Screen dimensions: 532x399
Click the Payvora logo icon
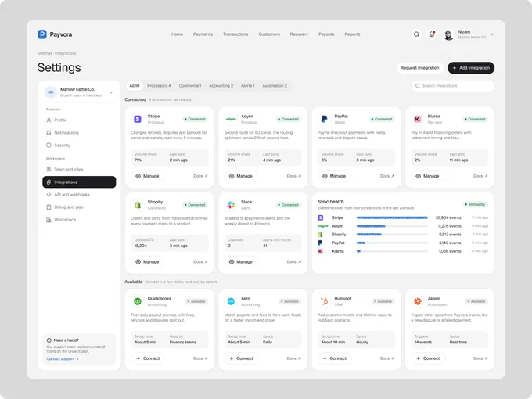tap(42, 34)
